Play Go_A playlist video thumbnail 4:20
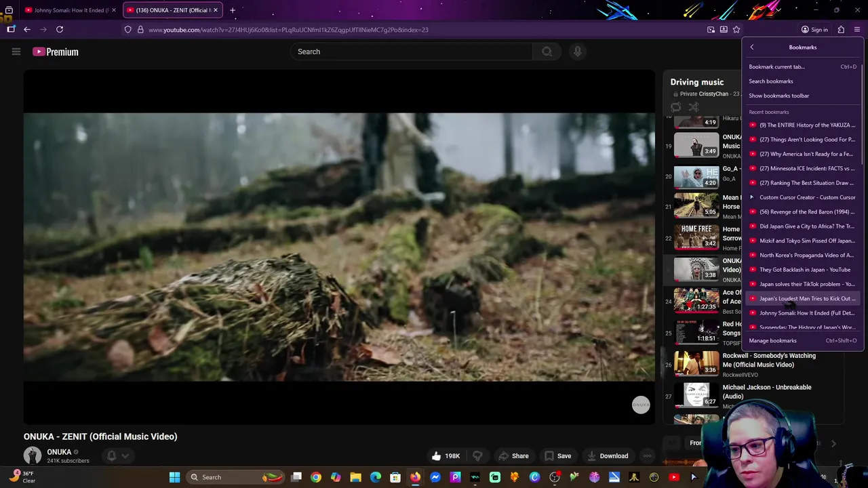 [696, 176]
